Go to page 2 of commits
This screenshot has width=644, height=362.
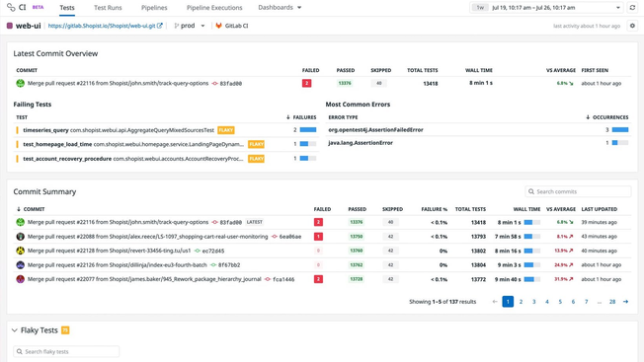coord(521,302)
